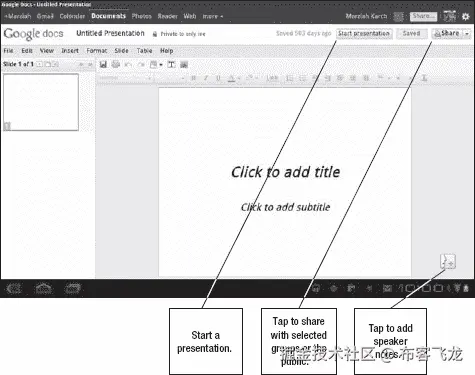Open the Insert menu
Image resolution: width=475 pixels, height=375 pixels.
pos(70,51)
